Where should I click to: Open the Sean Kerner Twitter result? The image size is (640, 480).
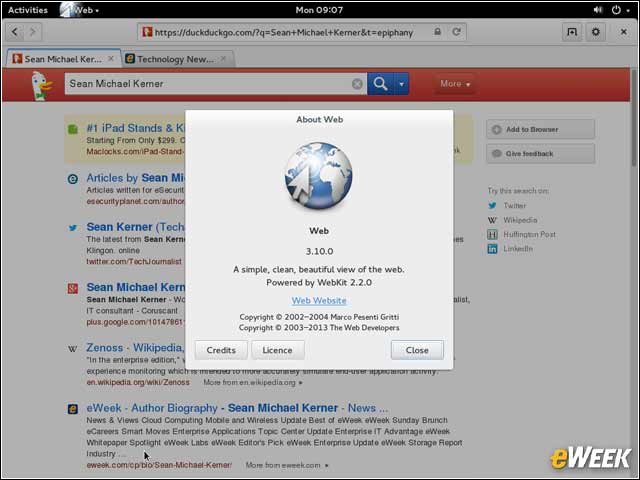(136, 227)
